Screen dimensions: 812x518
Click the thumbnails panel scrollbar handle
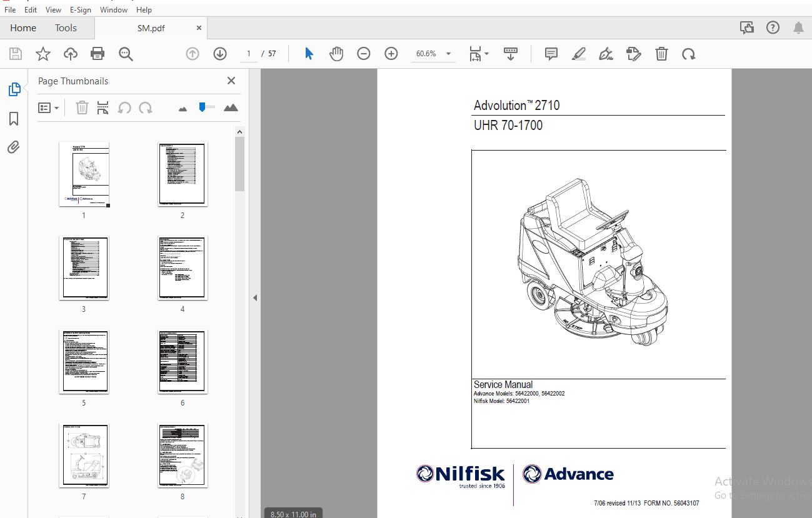point(240,164)
